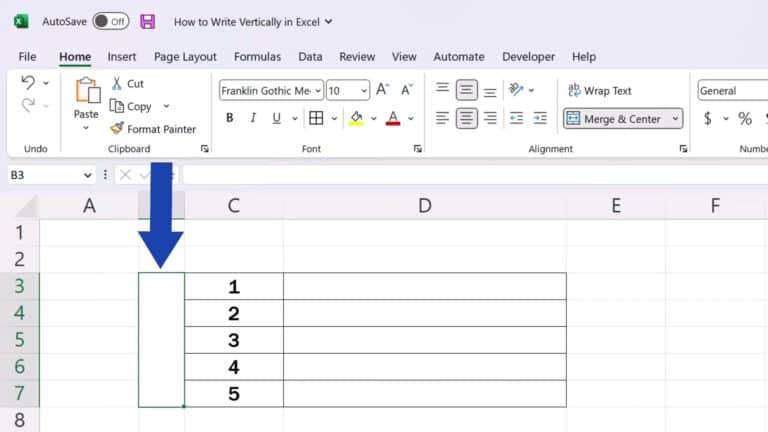Image resolution: width=768 pixels, height=432 pixels.
Task: Click the Orientation text angle icon
Action: click(x=516, y=90)
